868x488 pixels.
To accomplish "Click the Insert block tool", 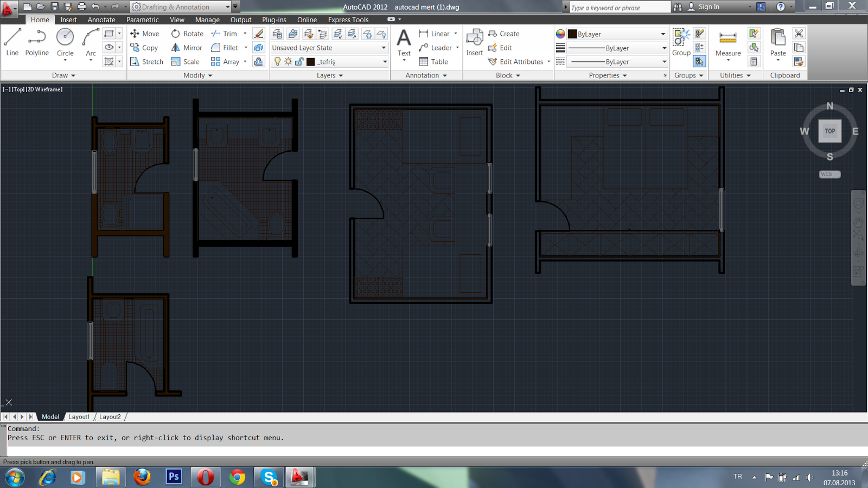I will (x=475, y=42).
